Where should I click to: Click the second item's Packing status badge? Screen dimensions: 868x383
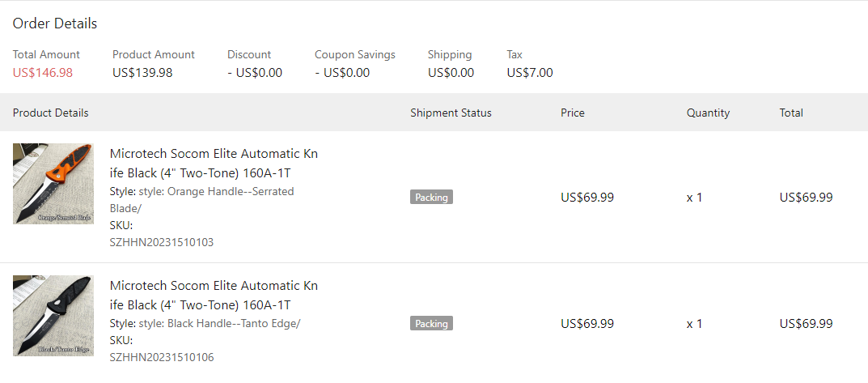pyautogui.click(x=431, y=323)
